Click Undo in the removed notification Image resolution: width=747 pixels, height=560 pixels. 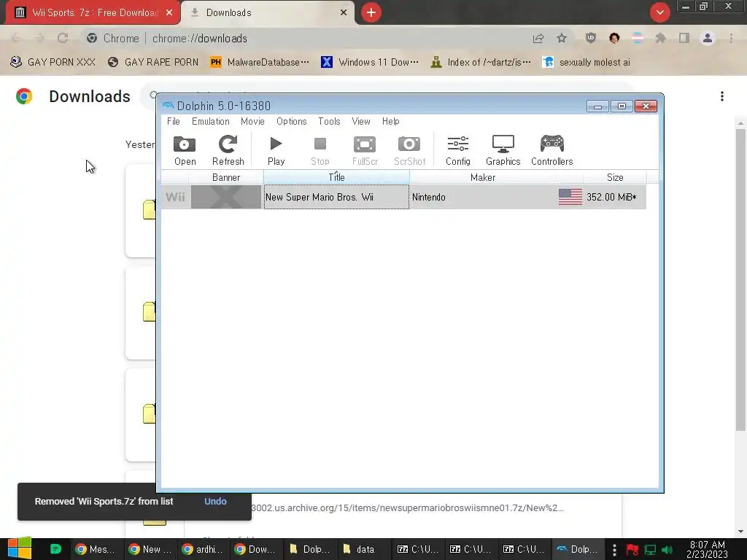pos(215,501)
